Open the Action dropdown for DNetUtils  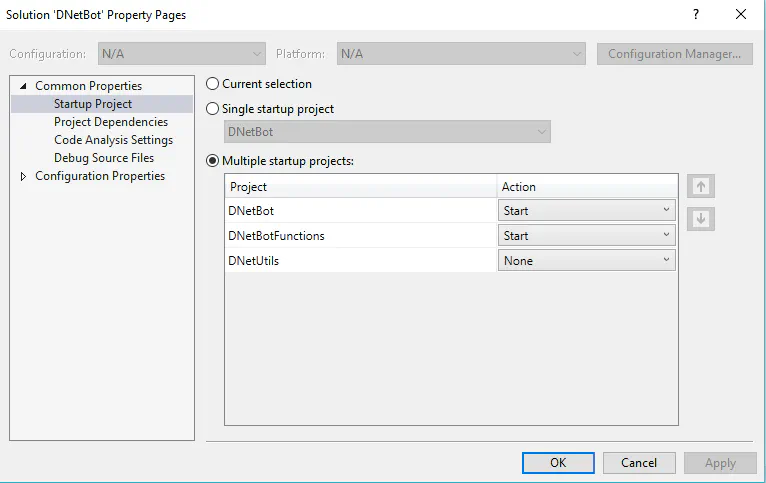(x=587, y=261)
